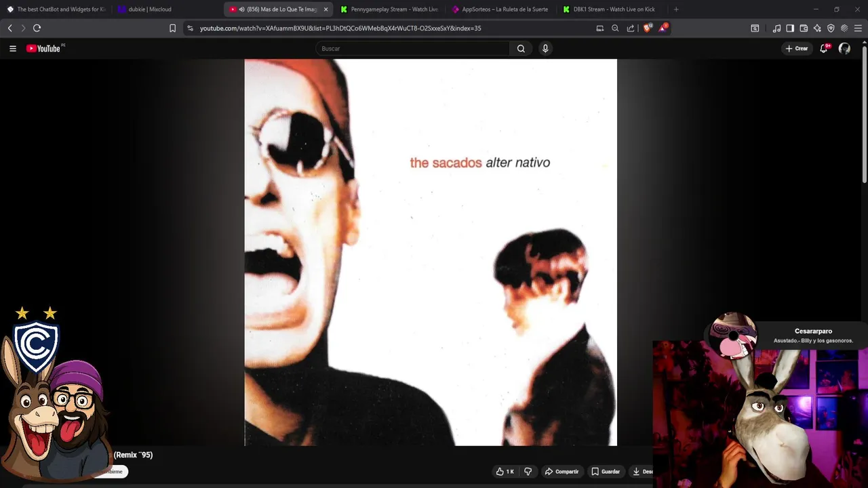Click the YouTube address bar URL
This screenshot has width=868, height=488.
click(340, 28)
